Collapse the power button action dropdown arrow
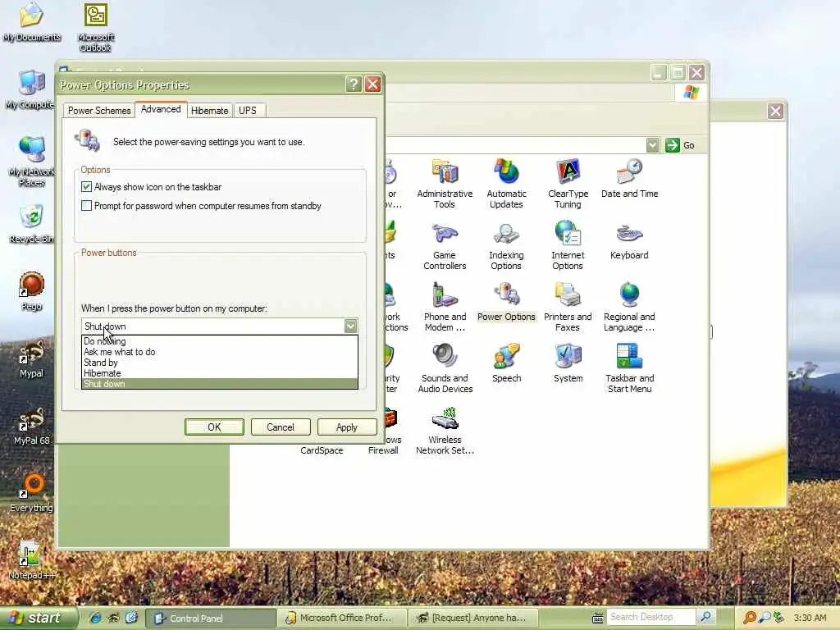Screen dimensions: 840x630 point(350,326)
